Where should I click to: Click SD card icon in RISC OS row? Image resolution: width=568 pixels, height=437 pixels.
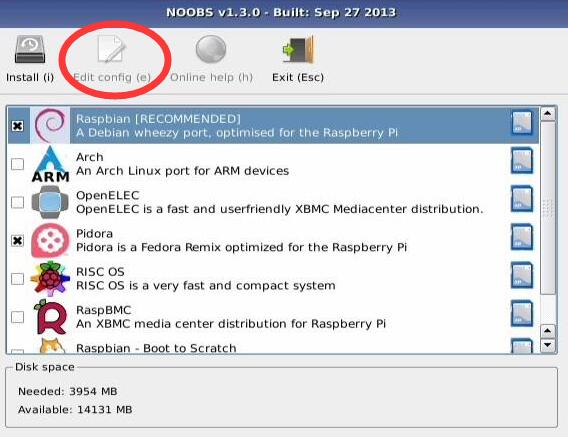[522, 275]
